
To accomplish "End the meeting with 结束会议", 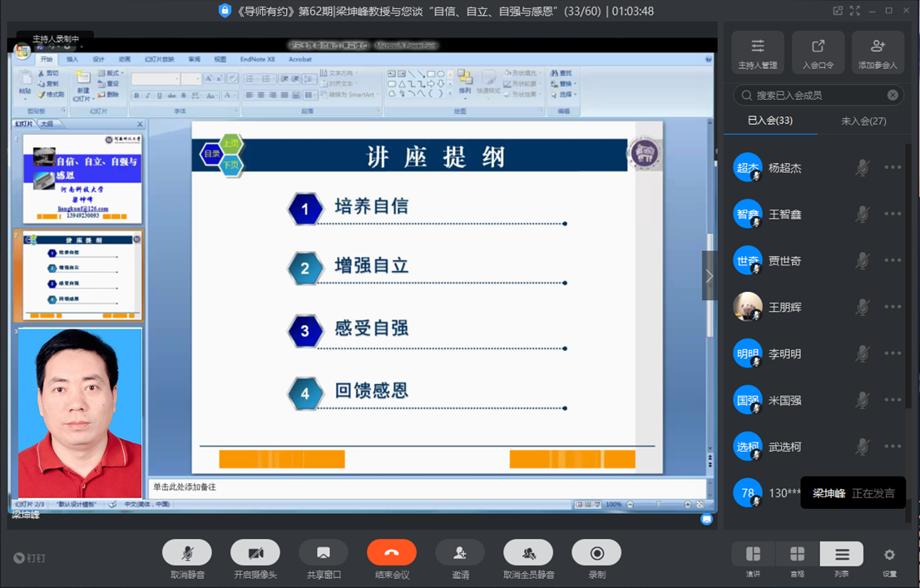I will pos(392,553).
